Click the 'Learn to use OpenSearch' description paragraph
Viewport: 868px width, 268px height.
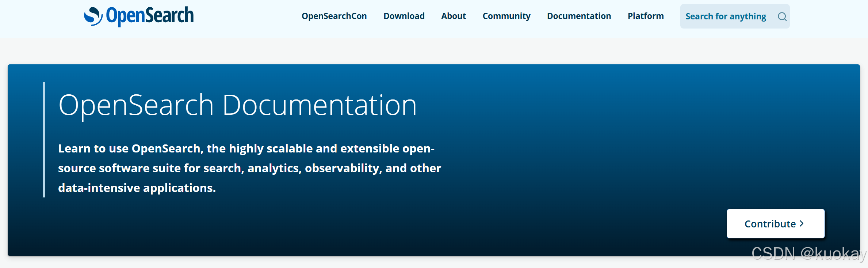coord(249,168)
